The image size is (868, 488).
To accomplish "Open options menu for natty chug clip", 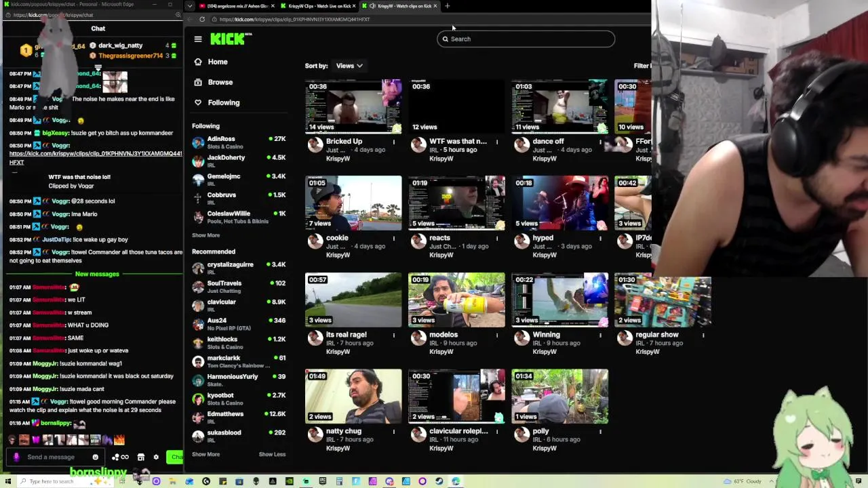I will click(394, 432).
